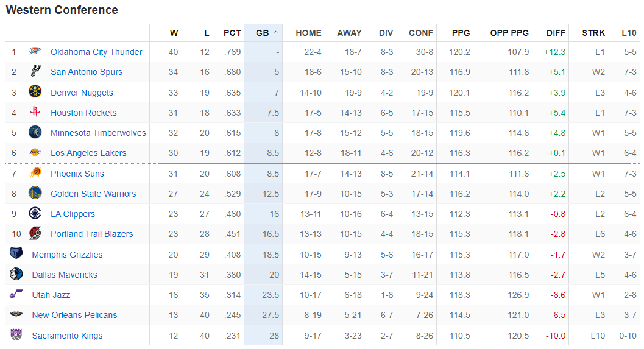Open Phoenix Suns team link
Image resolution: width=644 pixels, height=349 pixels.
click(x=77, y=174)
